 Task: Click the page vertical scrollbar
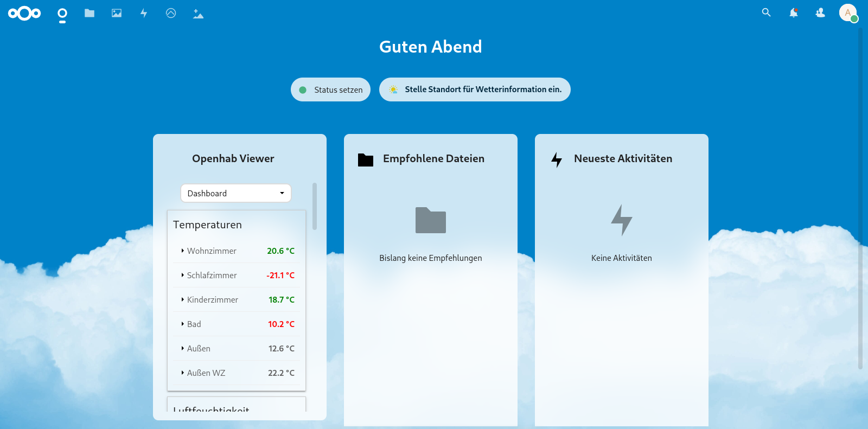coord(860,198)
